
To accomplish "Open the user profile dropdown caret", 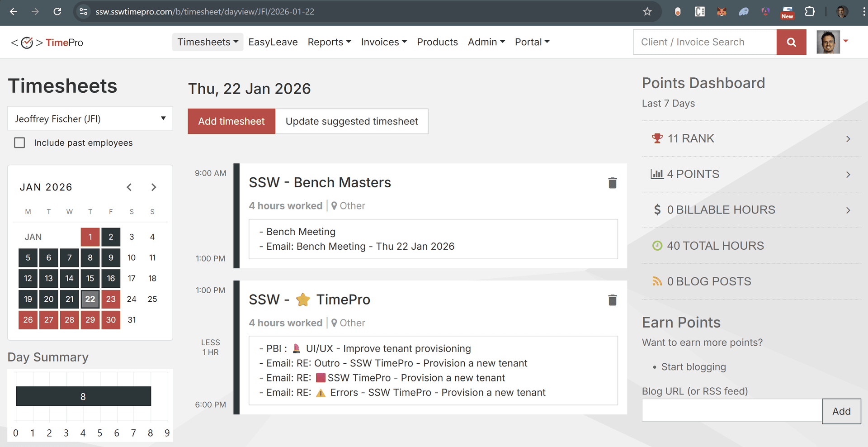I will tap(846, 41).
